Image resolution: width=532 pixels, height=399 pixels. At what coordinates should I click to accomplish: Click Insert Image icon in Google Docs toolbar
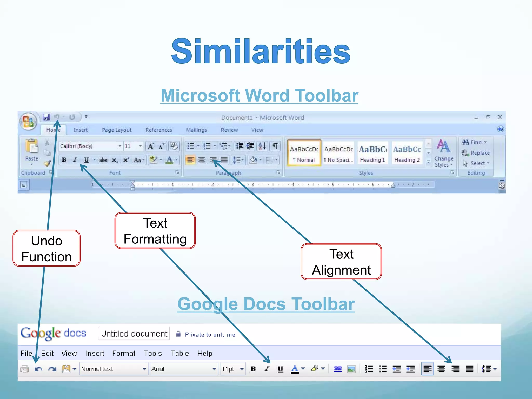(x=351, y=369)
